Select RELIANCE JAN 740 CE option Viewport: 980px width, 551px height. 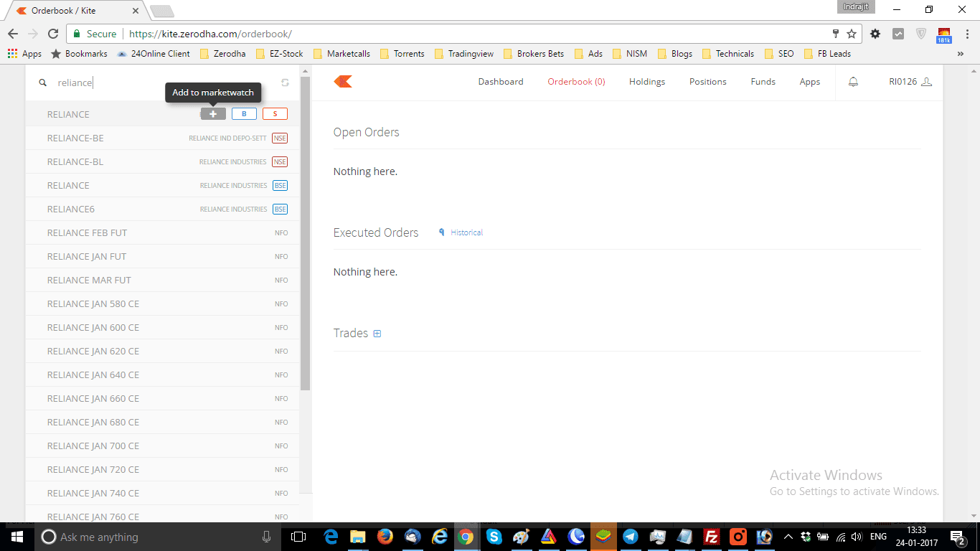(162, 493)
